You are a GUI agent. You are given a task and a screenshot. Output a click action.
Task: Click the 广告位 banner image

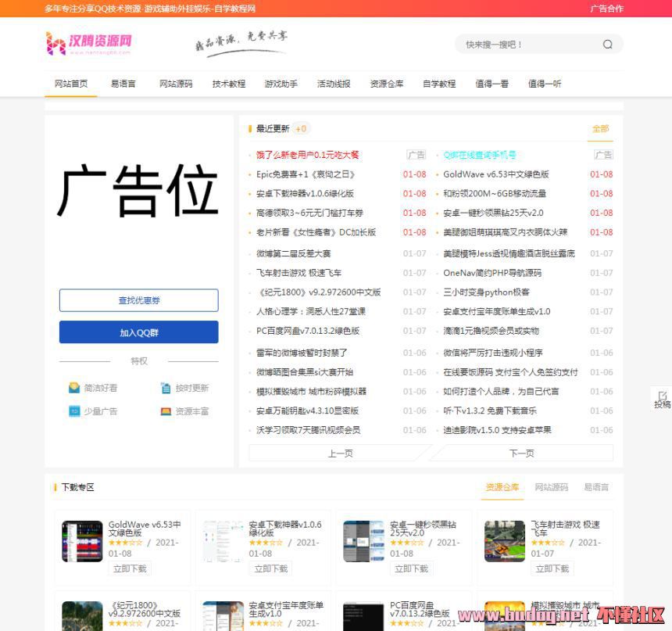point(139,191)
